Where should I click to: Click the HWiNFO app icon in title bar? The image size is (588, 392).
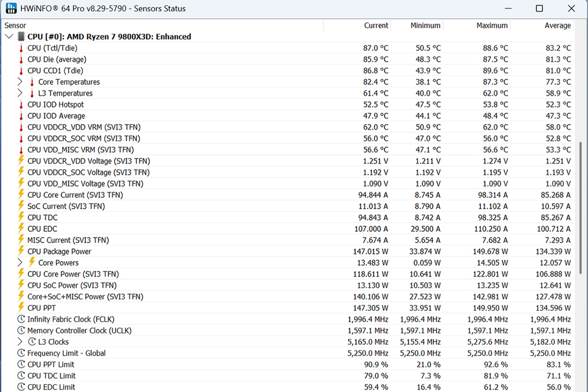coord(10,8)
